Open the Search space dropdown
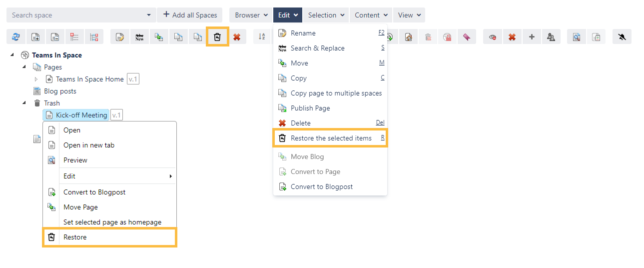 tap(148, 15)
